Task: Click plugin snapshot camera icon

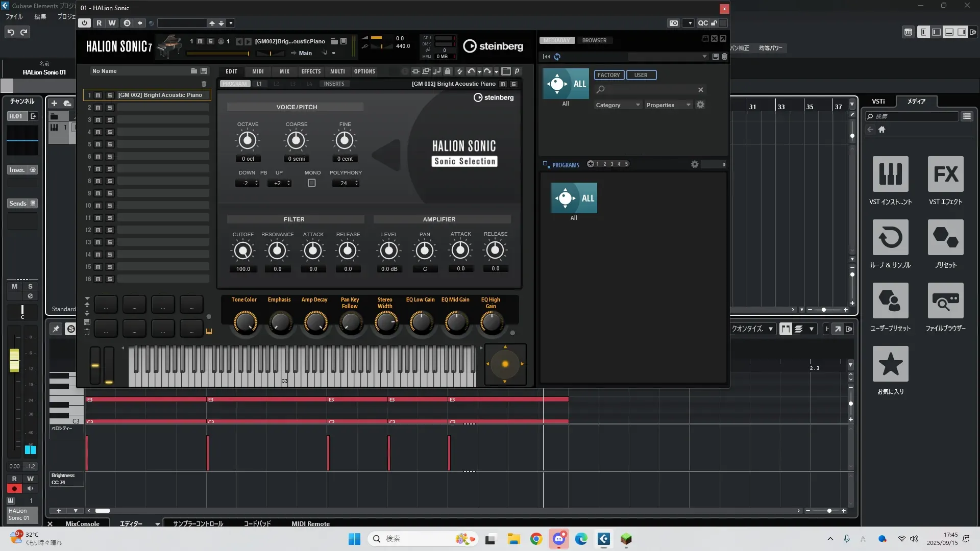Action: (674, 23)
